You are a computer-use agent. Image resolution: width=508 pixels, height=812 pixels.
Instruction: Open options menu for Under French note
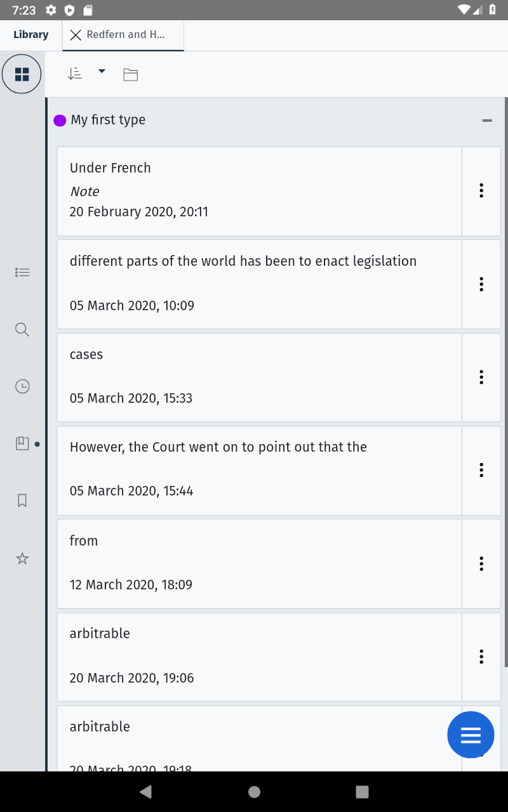coord(481,191)
